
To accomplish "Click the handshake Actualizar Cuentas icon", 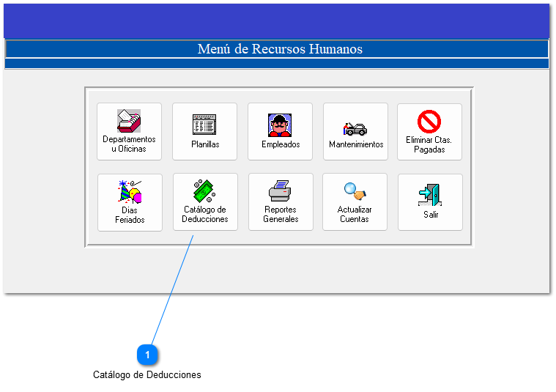I will pyautogui.click(x=355, y=191).
